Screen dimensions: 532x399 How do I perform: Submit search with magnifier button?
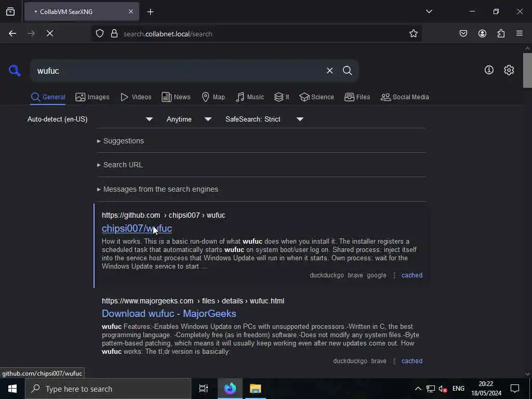click(x=348, y=71)
